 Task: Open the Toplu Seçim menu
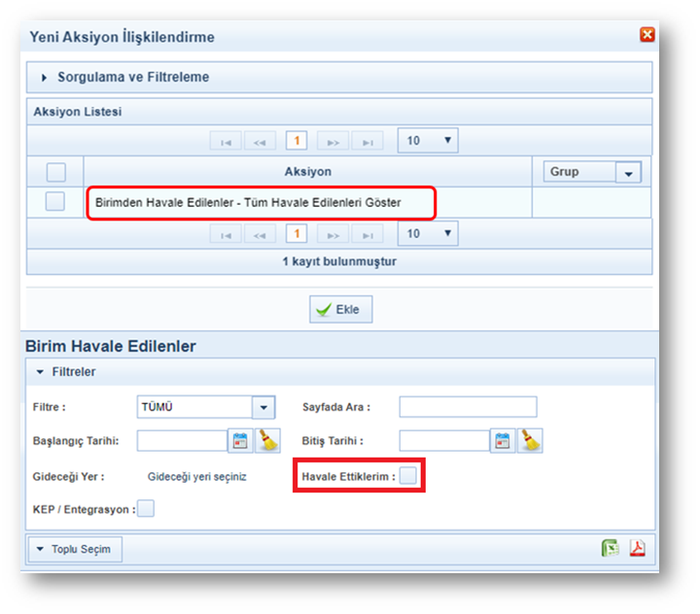point(75,549)
